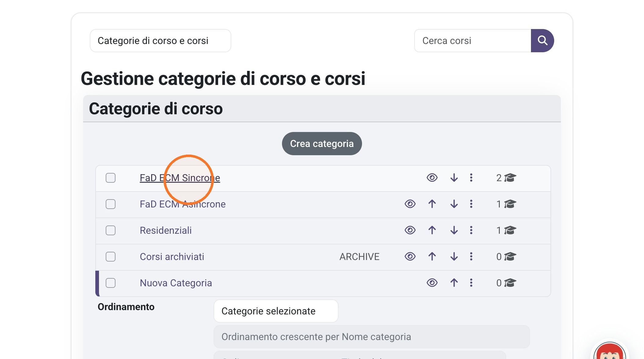Select the Residenziali checkbox
The width and height of the screenshot is (644, 359).
click(111, 230)
